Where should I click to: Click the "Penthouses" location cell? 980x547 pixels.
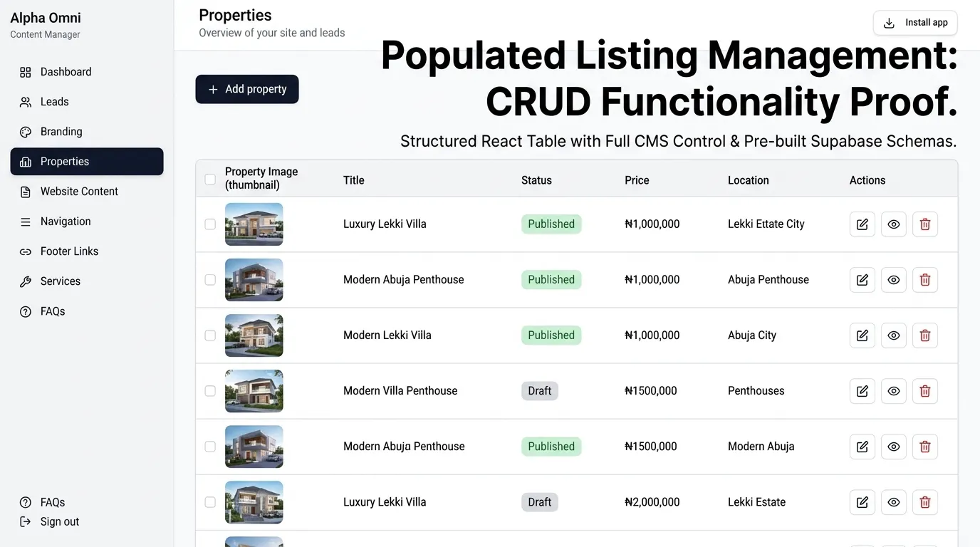[x=756, y=391]
